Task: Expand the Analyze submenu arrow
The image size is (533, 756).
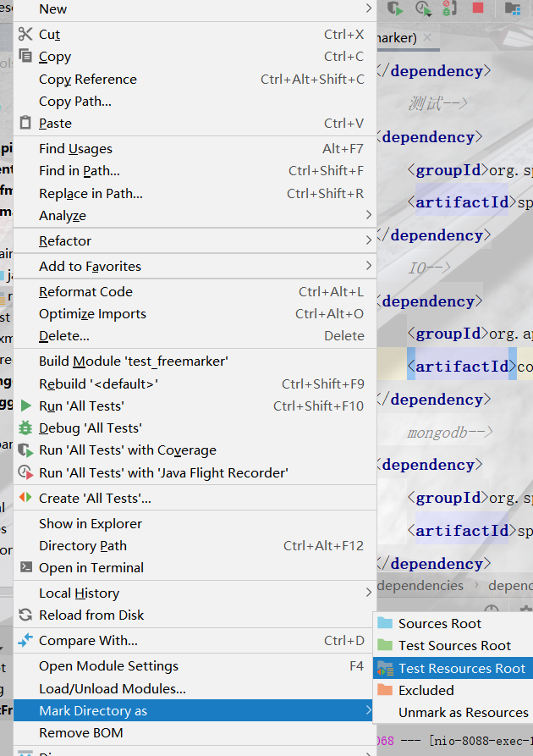Action: (x=368, y=216)
